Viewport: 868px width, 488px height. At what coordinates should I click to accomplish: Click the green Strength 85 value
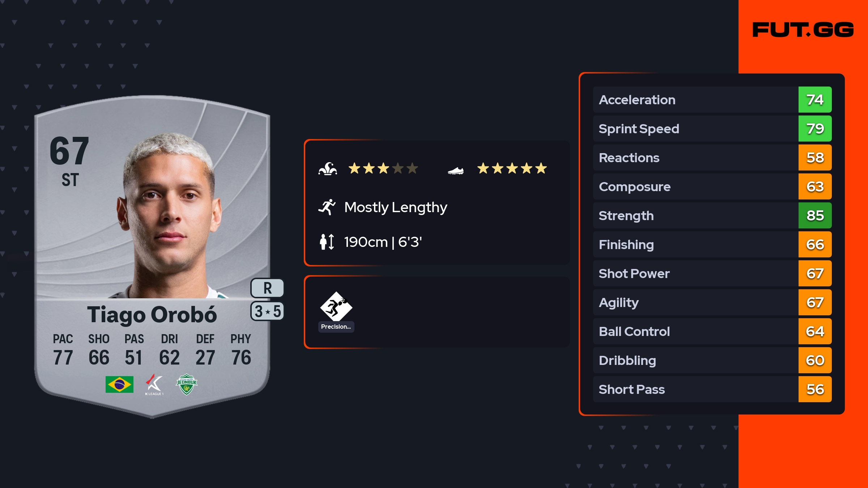point(815,215)
